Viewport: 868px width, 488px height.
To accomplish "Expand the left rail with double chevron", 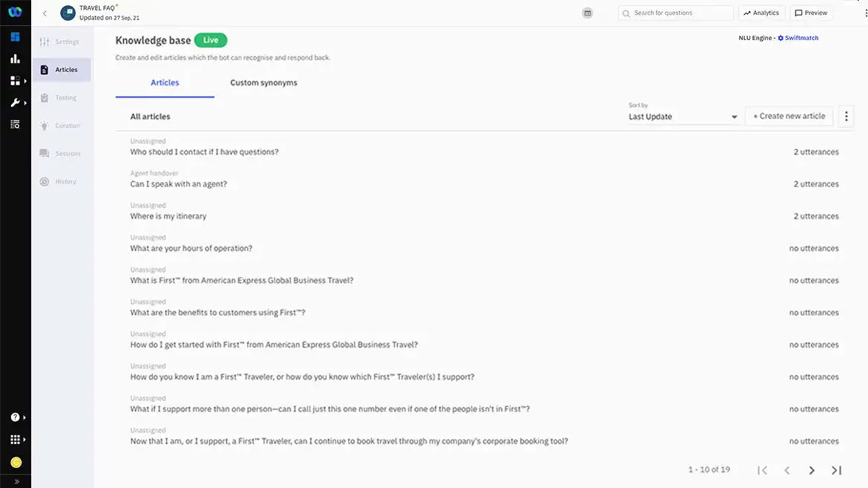I will (x=16, y=481).
